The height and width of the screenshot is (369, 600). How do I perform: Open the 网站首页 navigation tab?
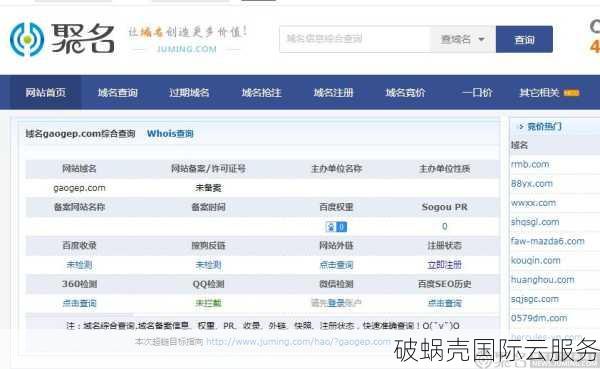click(45, 92)
